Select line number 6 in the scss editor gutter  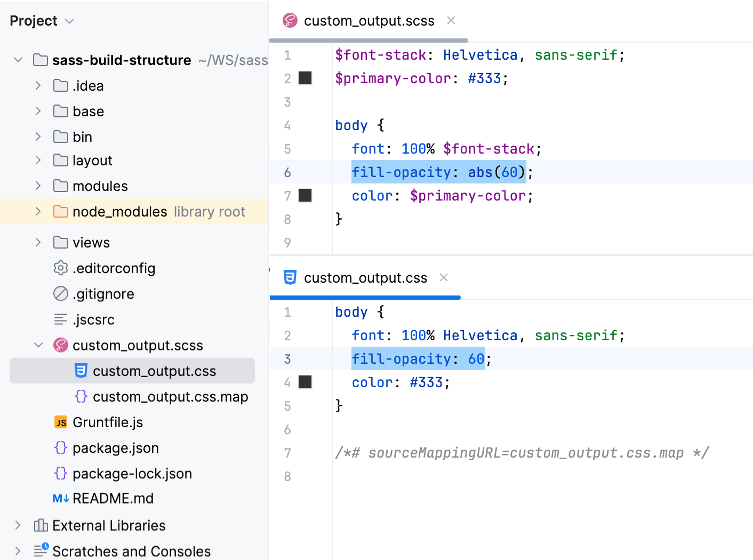287,172
